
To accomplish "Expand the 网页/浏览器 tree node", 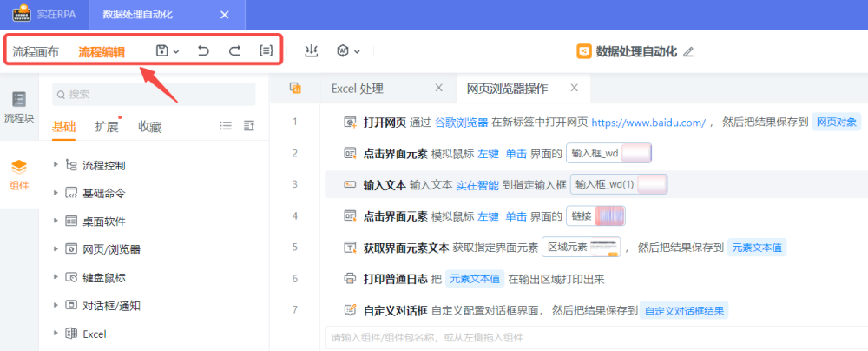I will 56,249.
